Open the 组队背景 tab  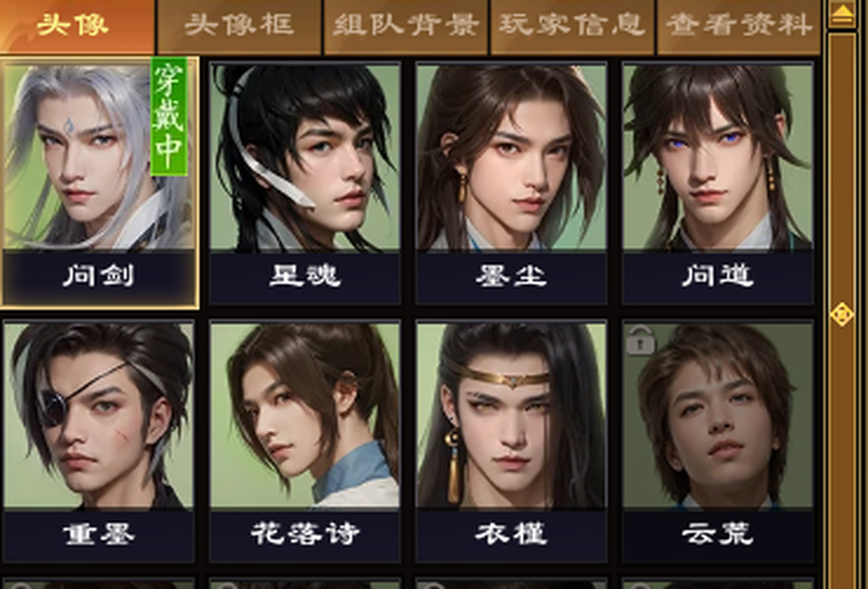(406, 27)
